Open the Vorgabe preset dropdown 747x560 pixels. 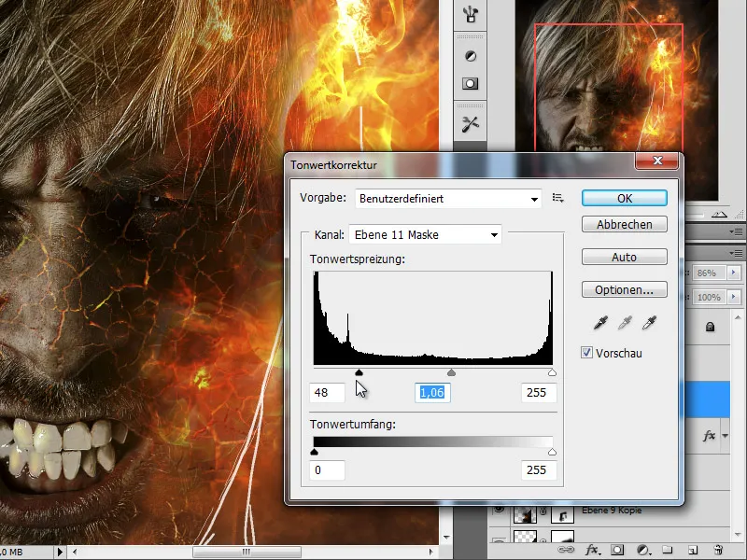tap(448, 199)
